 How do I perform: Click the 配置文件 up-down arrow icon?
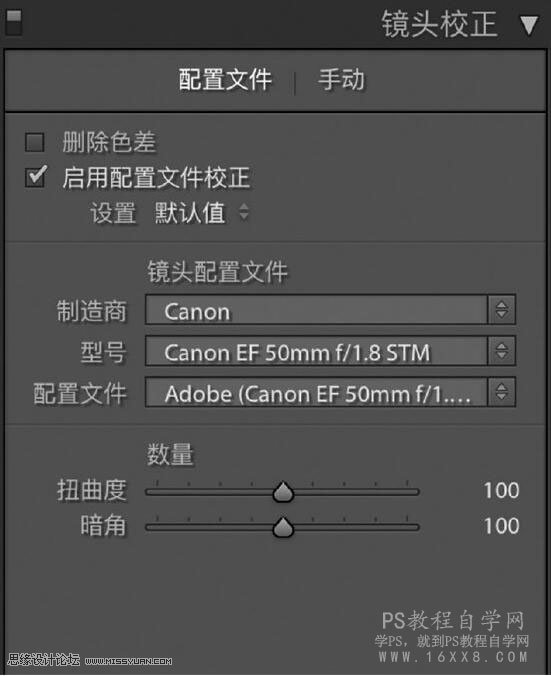pyautogui.click(x=501, y=392)
